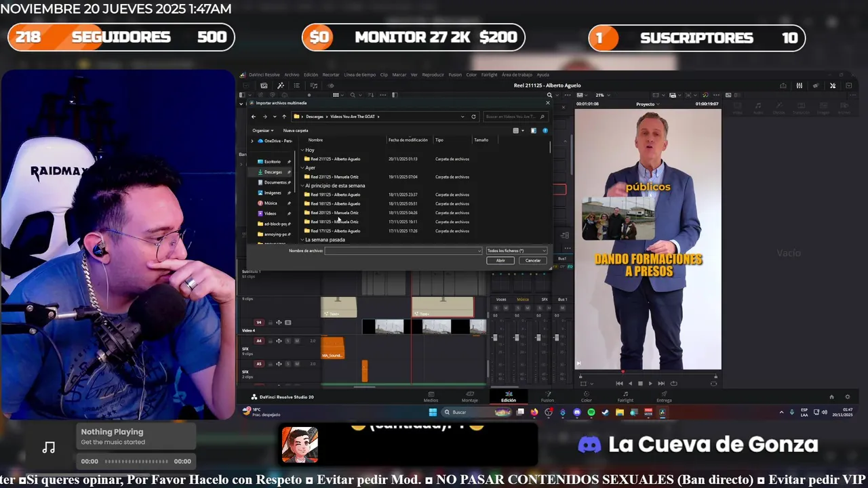Switch to the Fairlight page
This screenshot has height=488, width=868.
click(x=625, y=396)
